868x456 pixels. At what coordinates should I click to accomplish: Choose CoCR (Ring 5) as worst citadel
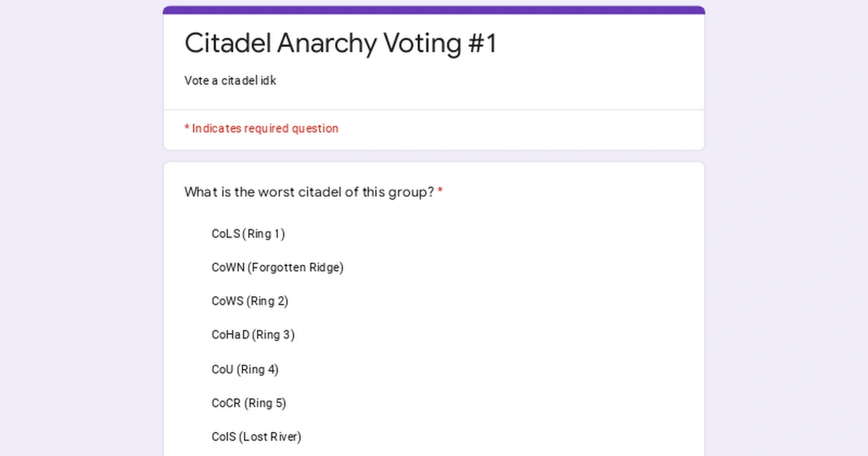pos(249,403)
